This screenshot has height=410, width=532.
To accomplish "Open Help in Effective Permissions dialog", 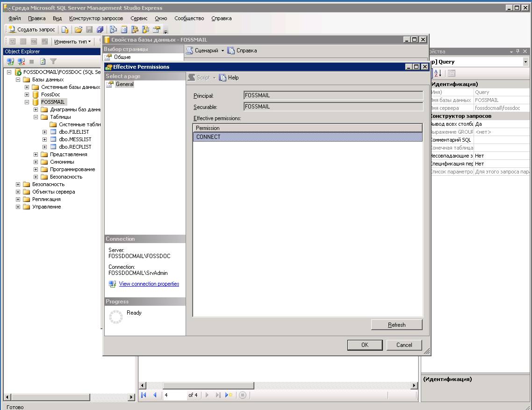I will click(229, 78).
